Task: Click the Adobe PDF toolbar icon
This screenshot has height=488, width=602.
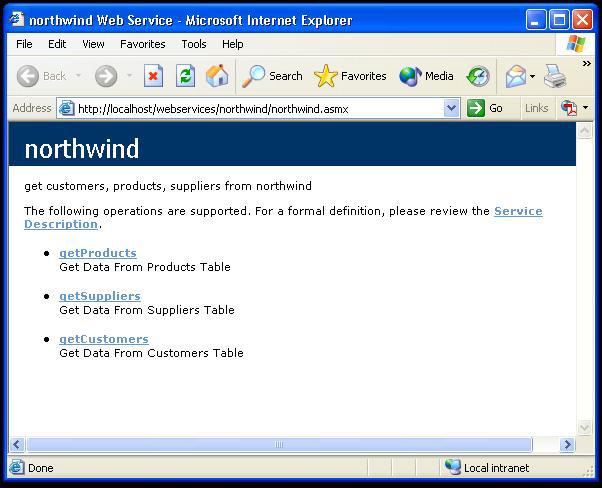Action: [x=569, y=108]
